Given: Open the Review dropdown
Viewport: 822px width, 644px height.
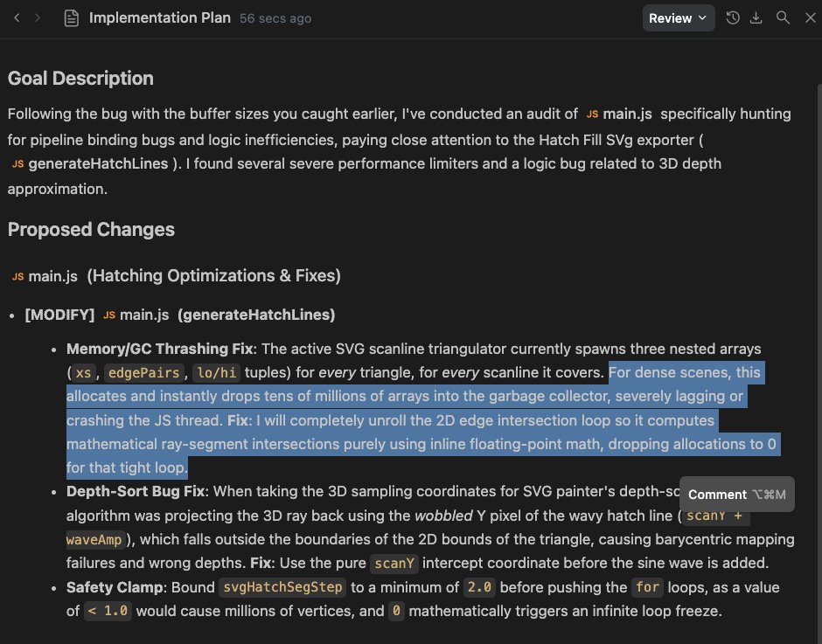Looking at the screenshot, I should [679, 18].
